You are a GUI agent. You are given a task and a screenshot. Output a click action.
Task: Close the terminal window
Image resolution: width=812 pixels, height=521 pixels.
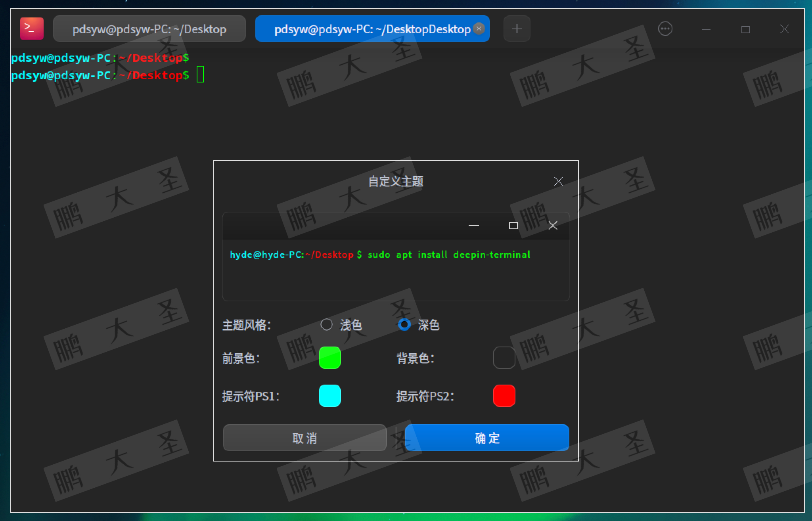point(784,29)
